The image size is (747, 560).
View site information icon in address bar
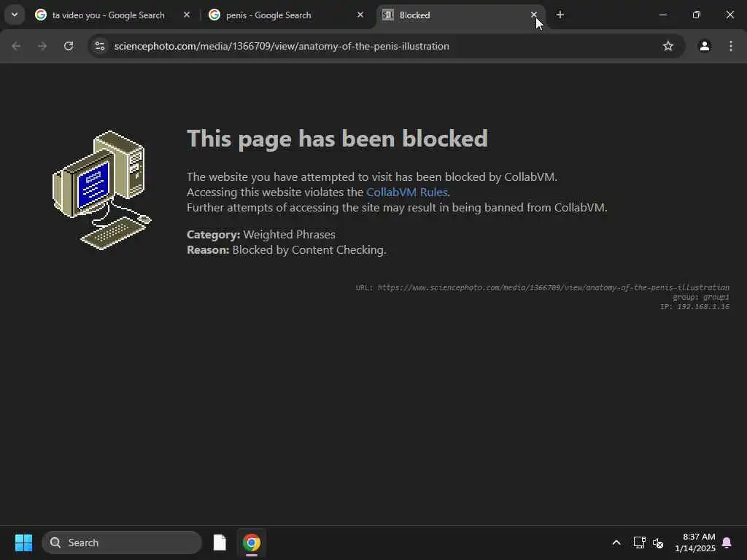99,46
